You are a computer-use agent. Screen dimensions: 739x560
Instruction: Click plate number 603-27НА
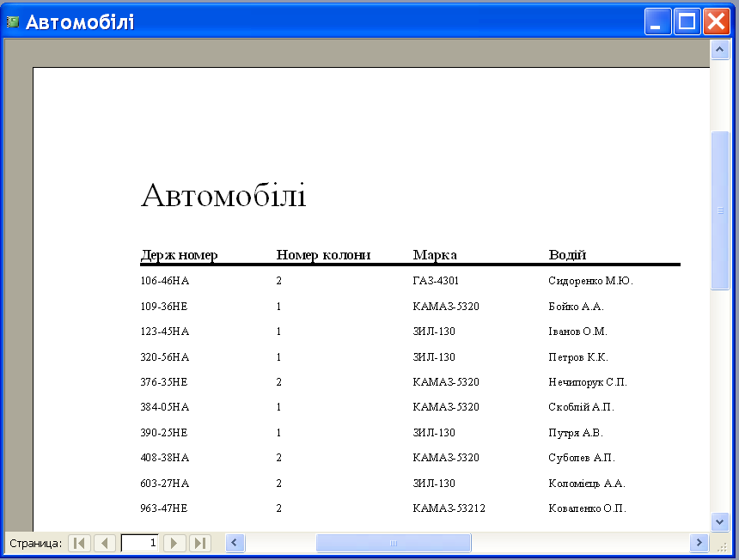coord(164,484)
